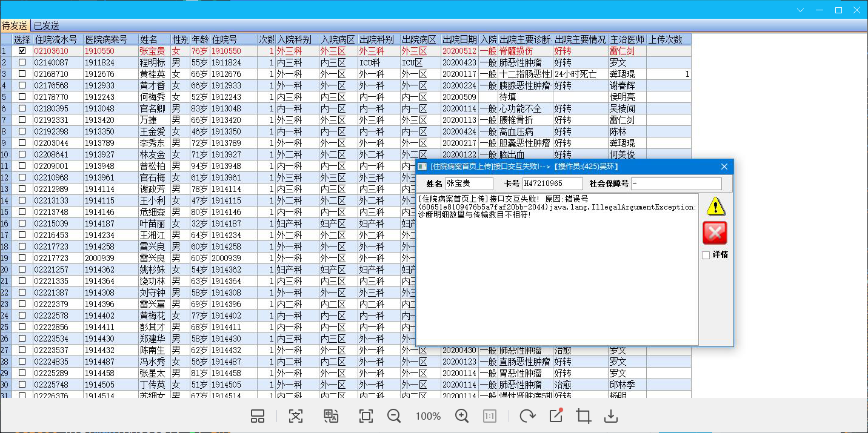The image size is (868, 433).
Task: Select the 待发送 tab
Action: [x=15, y=25]
